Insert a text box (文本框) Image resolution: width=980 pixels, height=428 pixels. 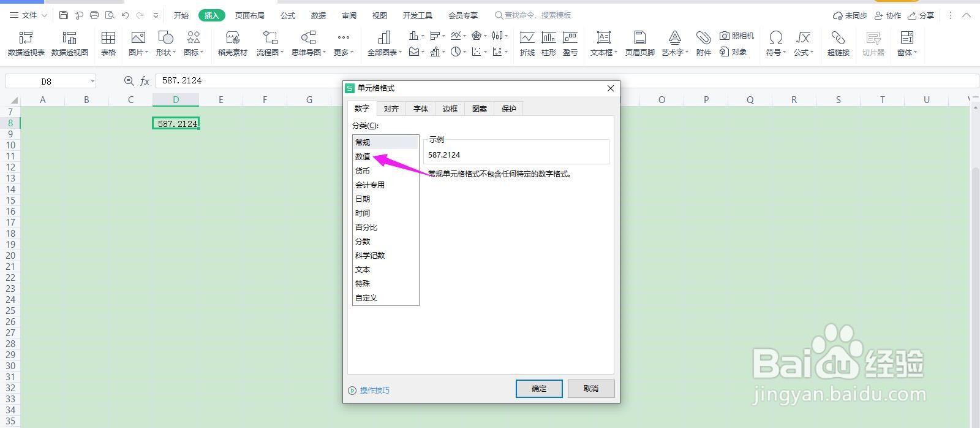click(604, 44)
